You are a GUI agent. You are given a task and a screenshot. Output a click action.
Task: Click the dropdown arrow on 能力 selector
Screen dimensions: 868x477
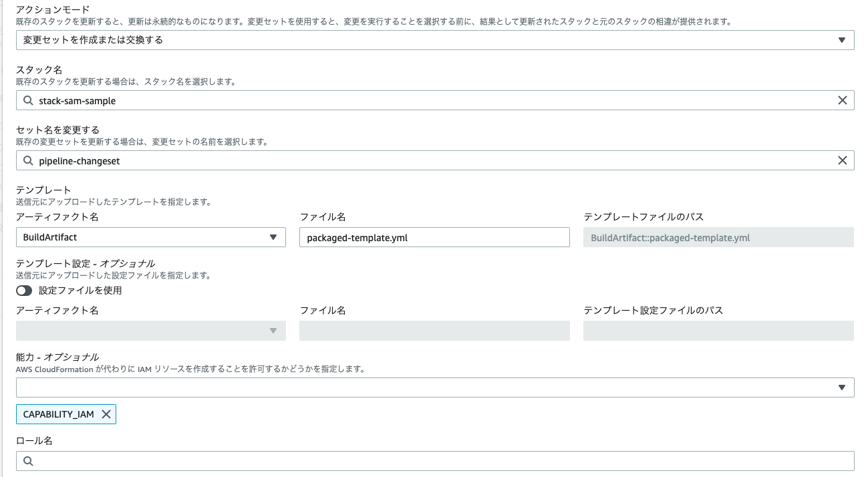[x=843, y=387]
